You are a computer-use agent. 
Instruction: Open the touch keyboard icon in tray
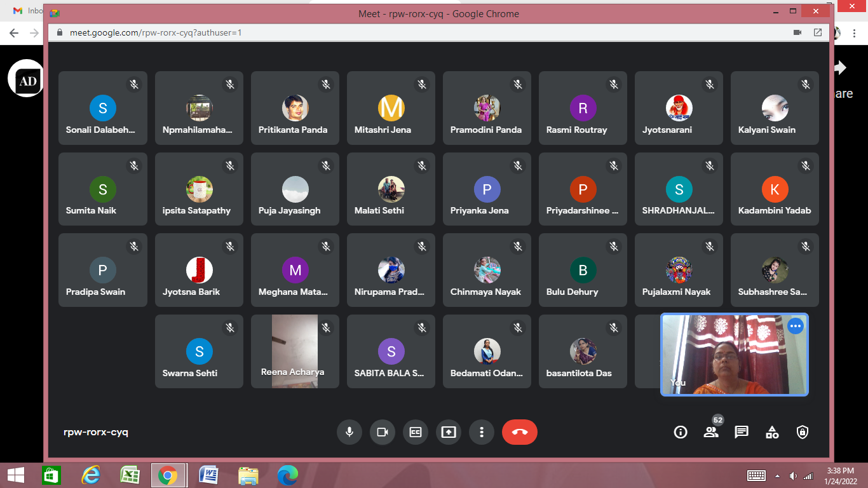pos(756,475)
